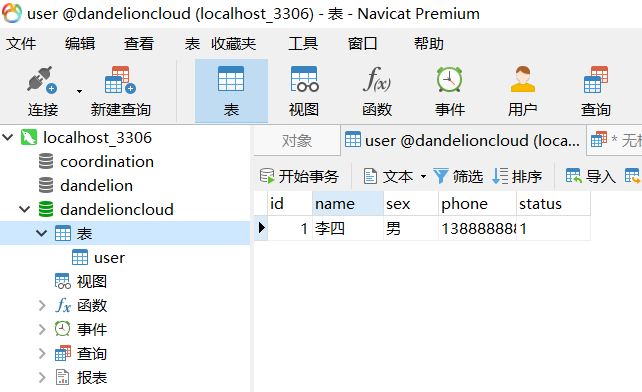Click the sex column header
This screenshot has height=392, width=642.
[x=411, y=203]
